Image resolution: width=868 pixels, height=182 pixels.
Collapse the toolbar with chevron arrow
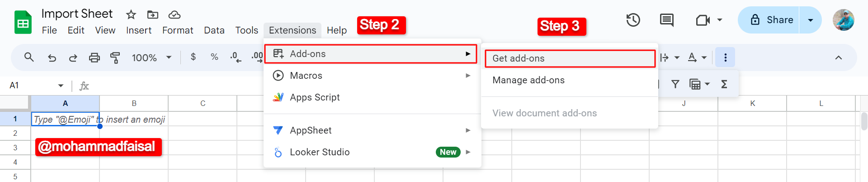tap(838, 57)
